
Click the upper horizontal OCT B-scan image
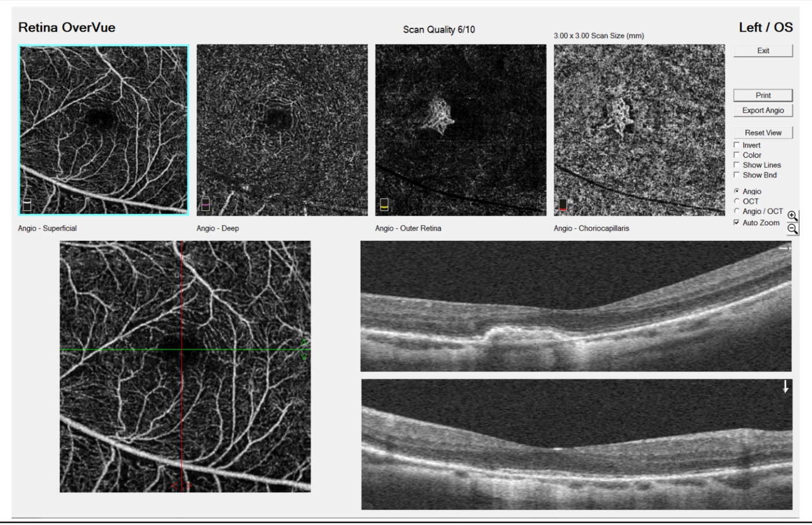(x=576, y=306)
